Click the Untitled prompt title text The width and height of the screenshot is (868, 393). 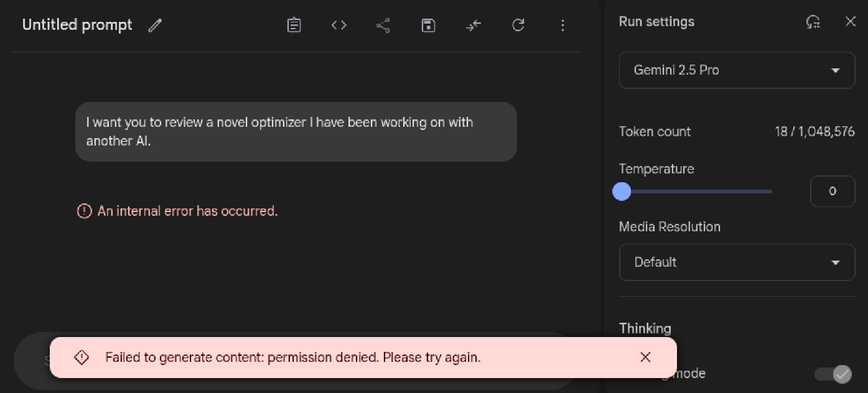(77, 25)
